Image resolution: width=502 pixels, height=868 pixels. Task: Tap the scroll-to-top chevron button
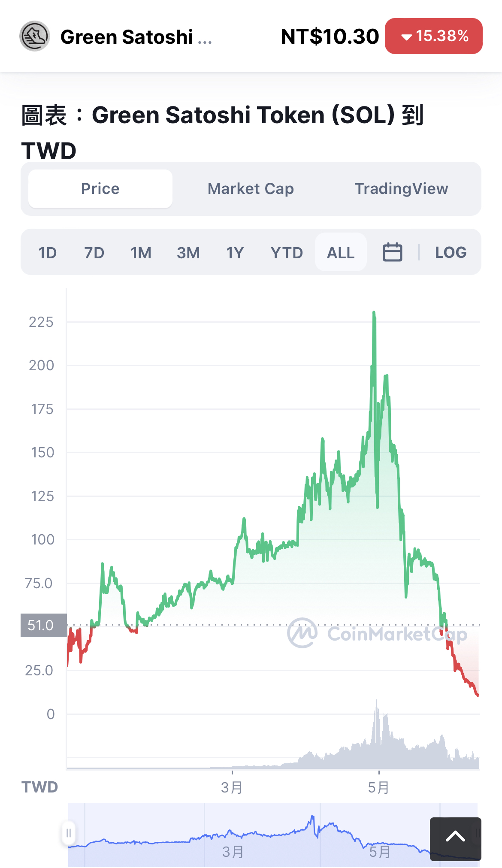[455, 837]
